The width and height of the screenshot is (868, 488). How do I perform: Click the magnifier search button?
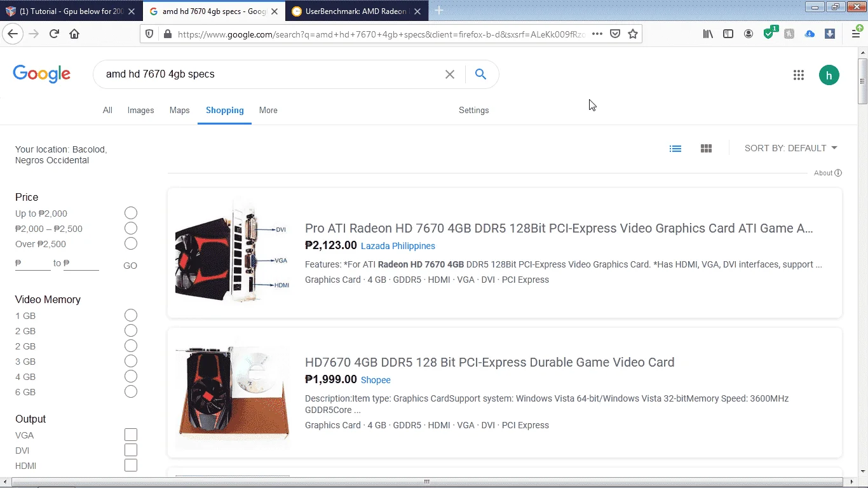coord(481,74)
